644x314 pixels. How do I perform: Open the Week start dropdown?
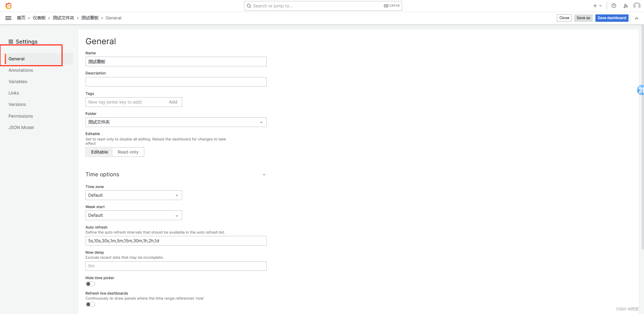tap(134, 215)
